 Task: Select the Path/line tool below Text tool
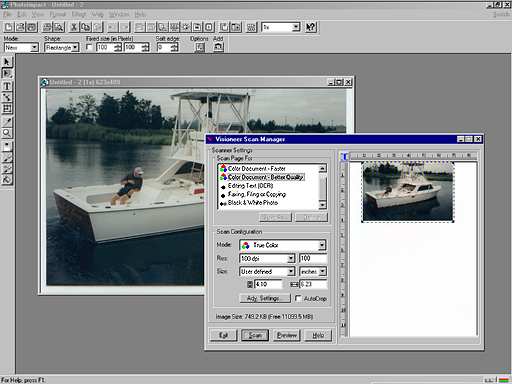point(7,97)
